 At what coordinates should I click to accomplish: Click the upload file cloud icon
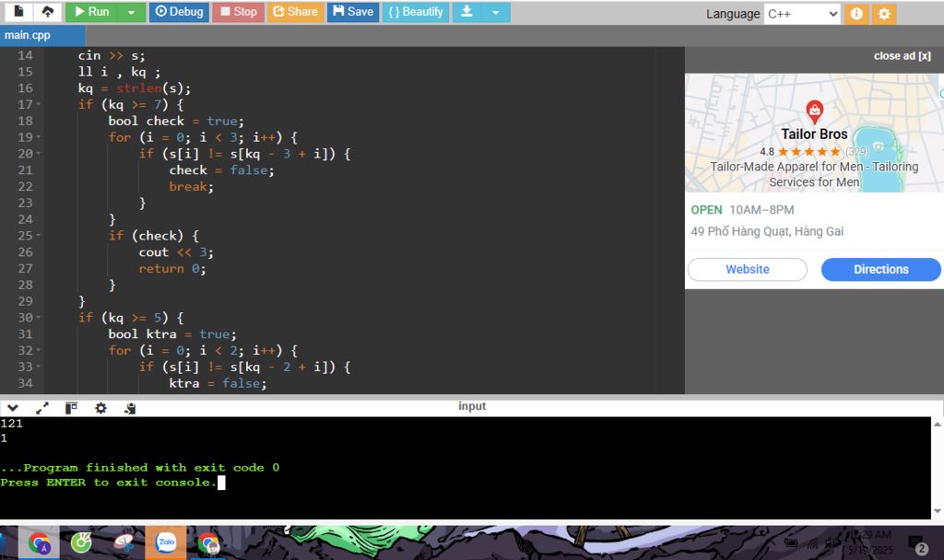click(47, 12)
